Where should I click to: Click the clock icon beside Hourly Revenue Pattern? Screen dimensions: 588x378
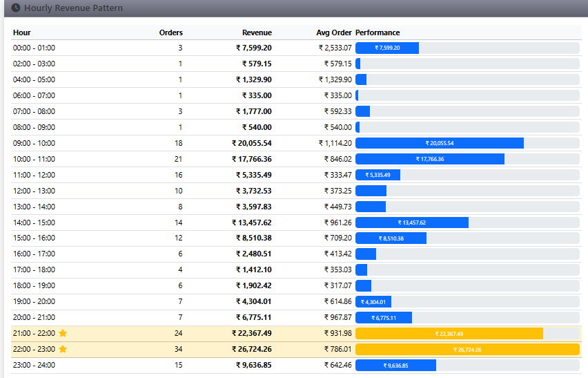(16, 8)
